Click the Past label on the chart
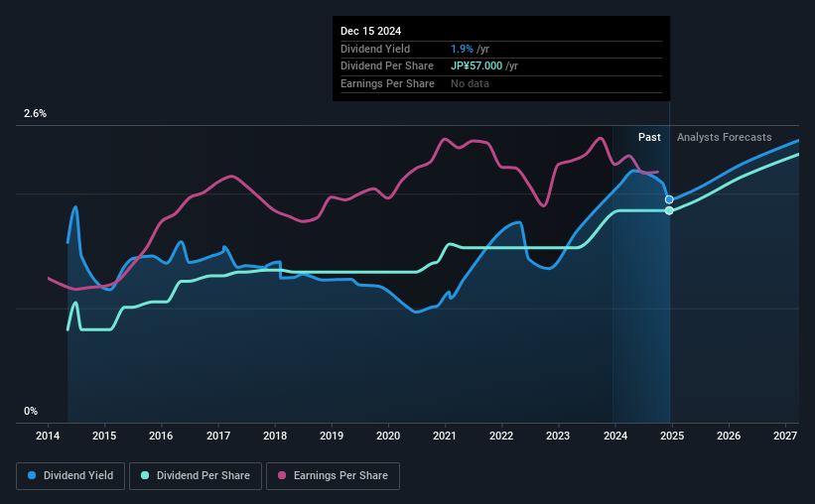815x504 pixels. click(x=649, y=137)
